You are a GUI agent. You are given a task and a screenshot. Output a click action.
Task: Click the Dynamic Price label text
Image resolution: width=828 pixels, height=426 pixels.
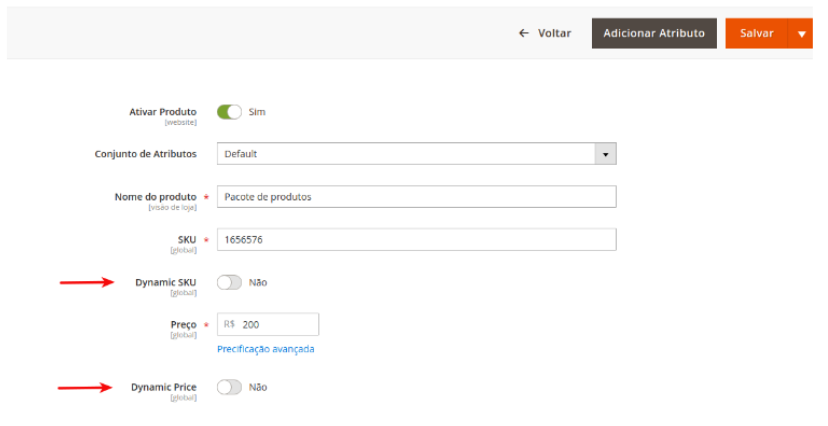(164, 387)
